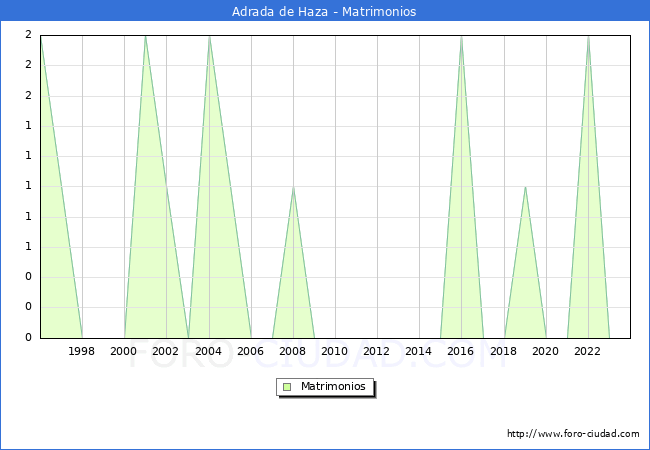Select the 2014 year label on the axis
The width and height of the screenshot is (650, 450).
tap(419, 351)
